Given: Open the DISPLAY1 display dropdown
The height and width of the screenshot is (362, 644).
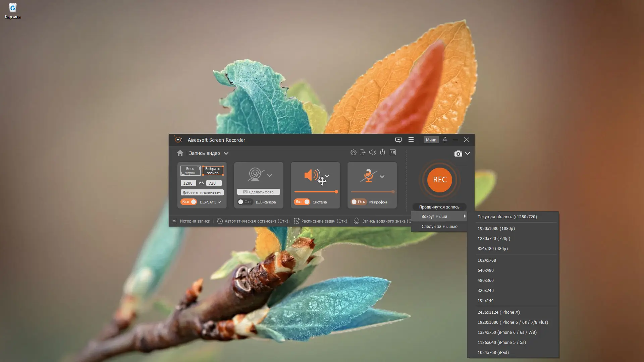Looking at the screenshot, I should [219, 202].
